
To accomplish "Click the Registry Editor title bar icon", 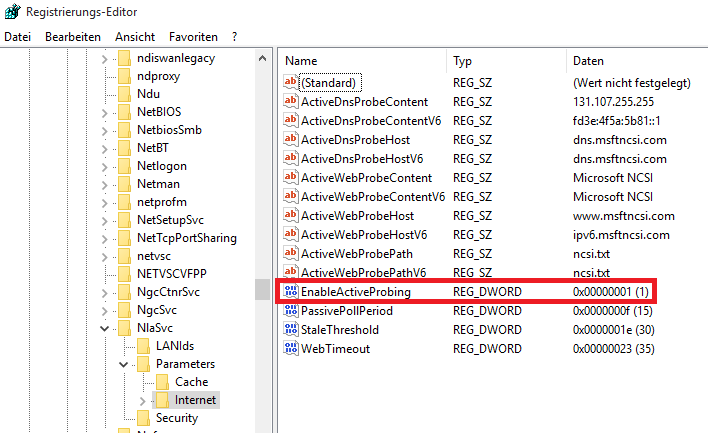I will [x=11, y=11].
